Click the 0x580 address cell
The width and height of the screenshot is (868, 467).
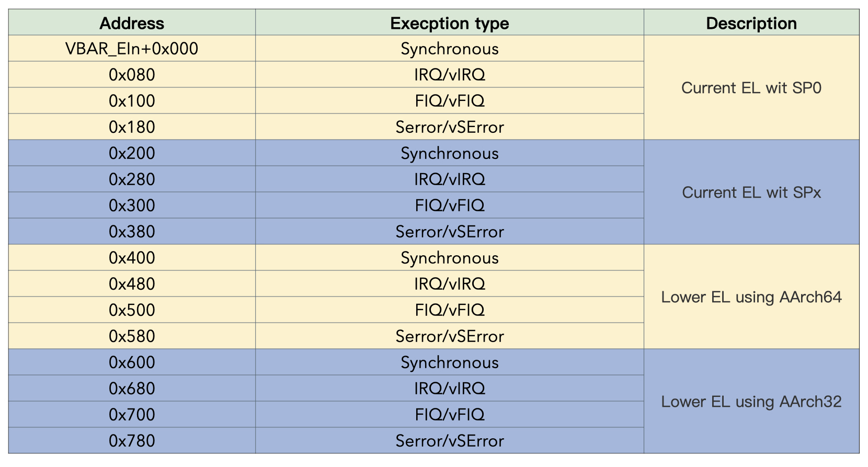(132, 336)
